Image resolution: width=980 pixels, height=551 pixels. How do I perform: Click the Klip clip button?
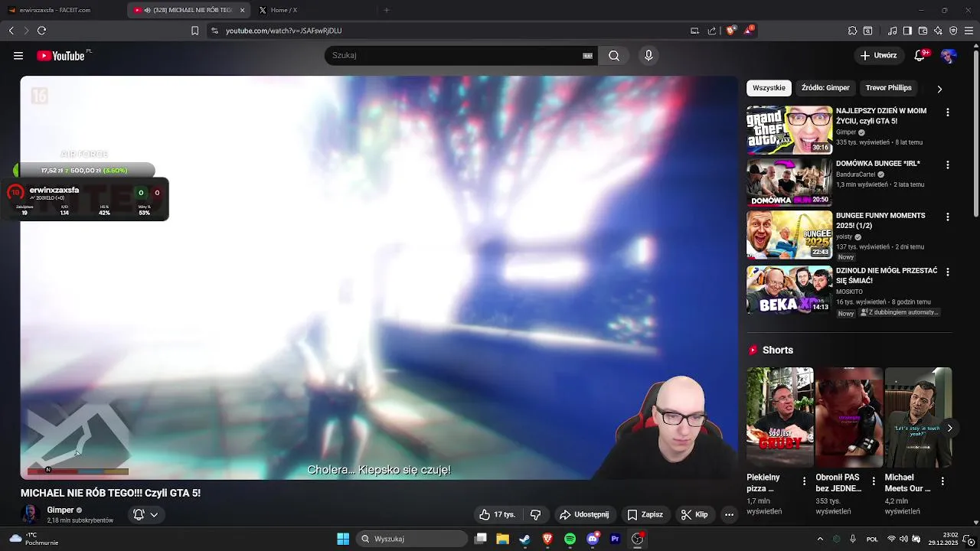pos(694,515)
